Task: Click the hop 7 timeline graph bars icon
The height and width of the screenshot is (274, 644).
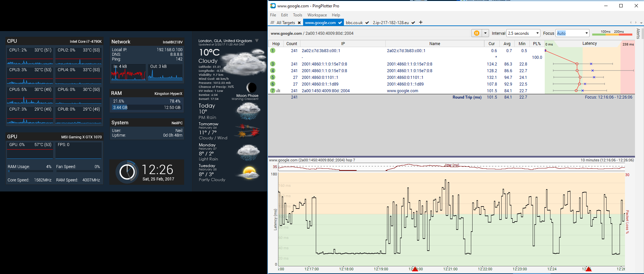Action: click(278, 91)
